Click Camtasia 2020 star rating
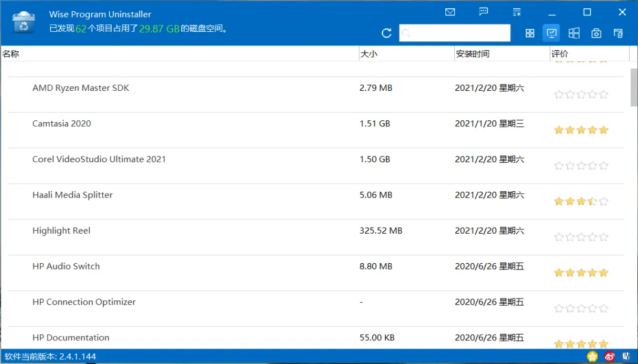 [x=581, y=130]
